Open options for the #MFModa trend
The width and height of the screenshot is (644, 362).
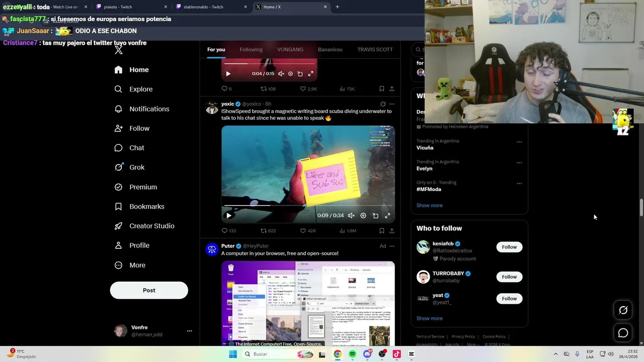519,184
